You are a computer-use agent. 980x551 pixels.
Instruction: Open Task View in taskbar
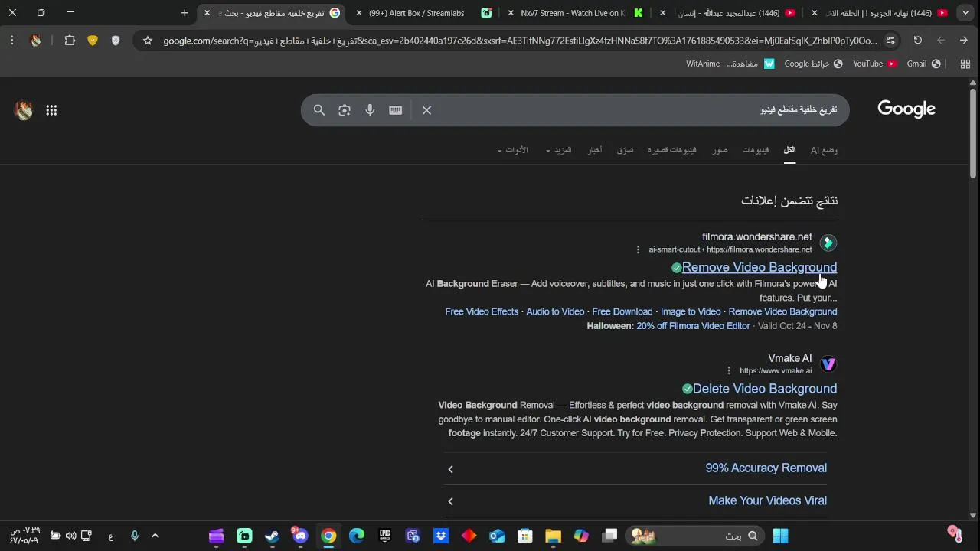click(609, 536)
